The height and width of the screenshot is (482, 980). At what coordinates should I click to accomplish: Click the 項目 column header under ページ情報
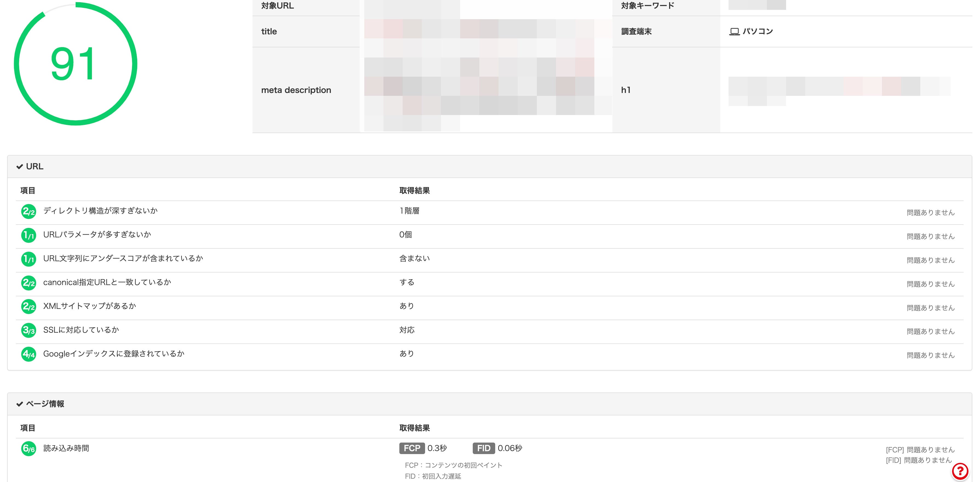[28, 428]
